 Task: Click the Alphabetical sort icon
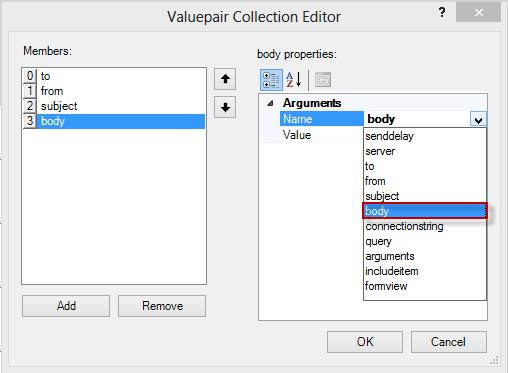pyautogui.click(x=294, y=80)
